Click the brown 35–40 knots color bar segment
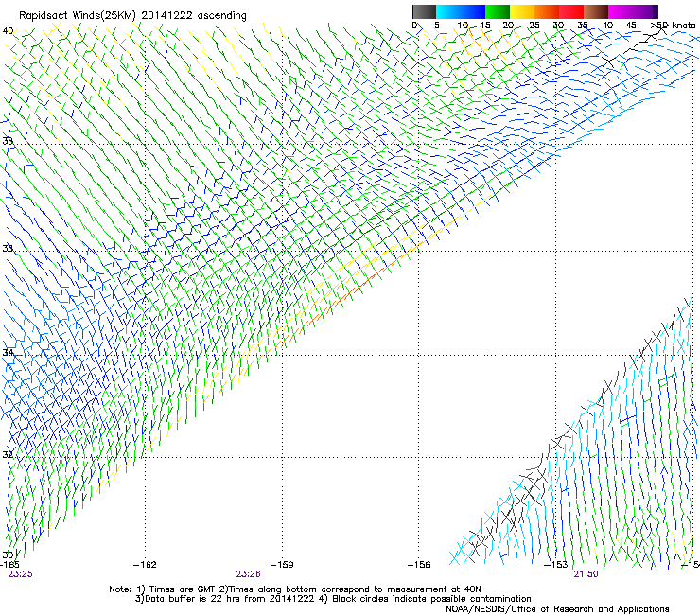 (x=596, y=11)
